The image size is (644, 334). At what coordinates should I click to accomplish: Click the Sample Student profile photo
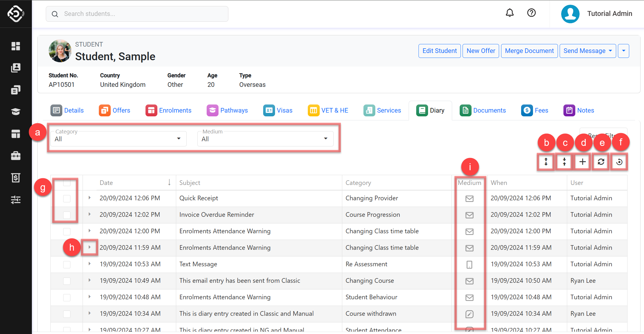60,51
